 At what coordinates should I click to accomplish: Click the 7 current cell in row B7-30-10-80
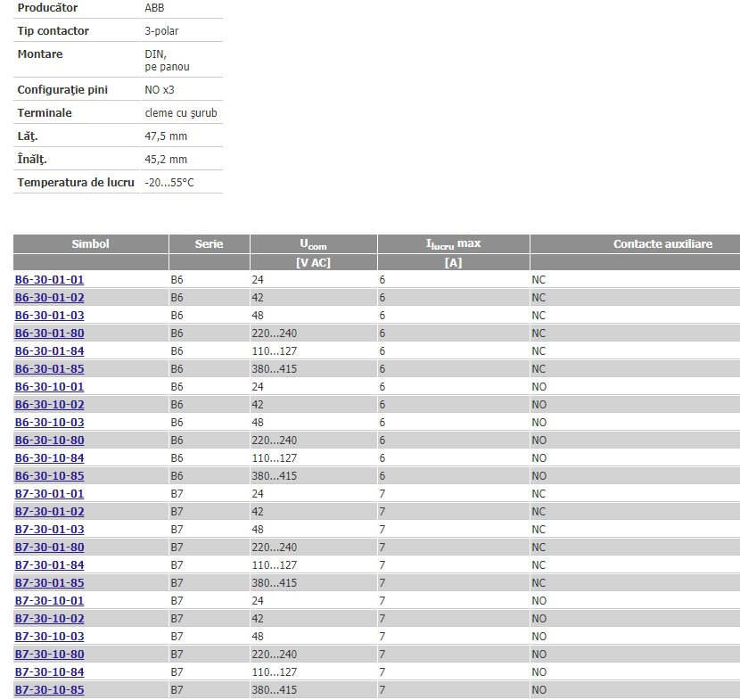(x=382, y=655)
